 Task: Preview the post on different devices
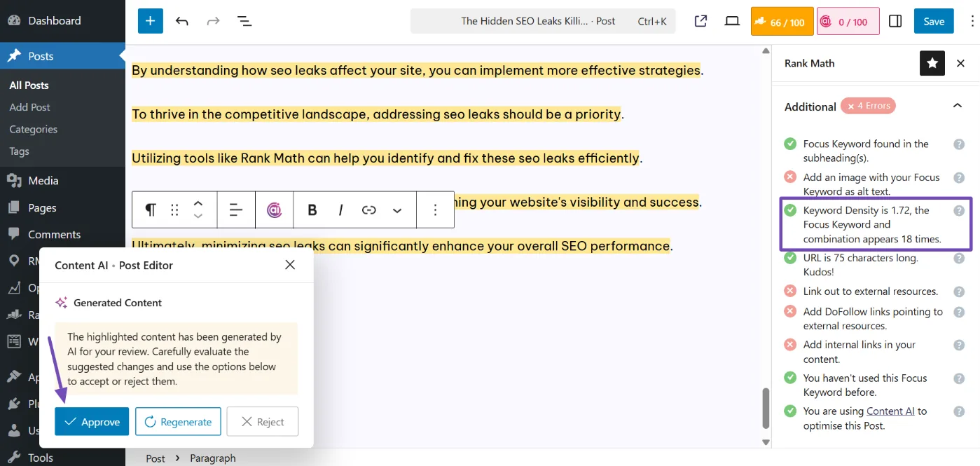tap(731, 21)
